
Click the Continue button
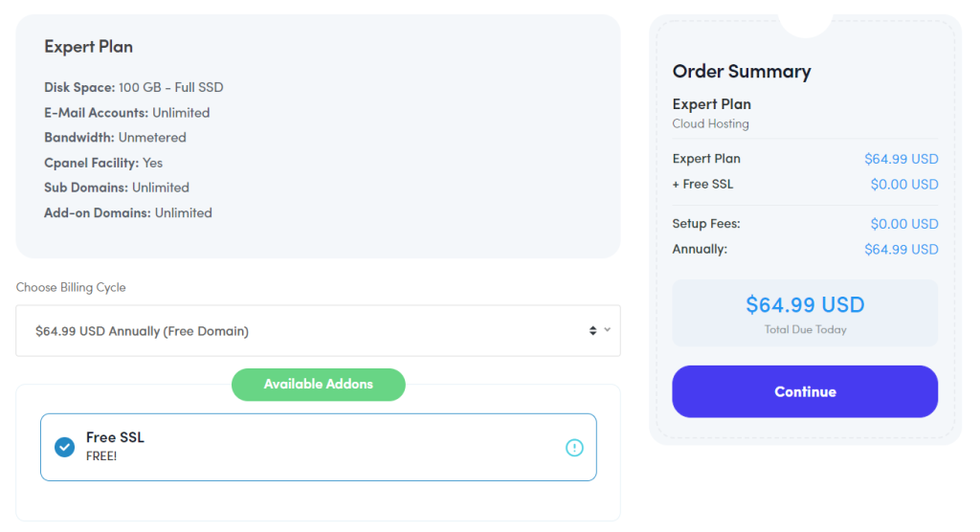[x=805, y=391]
